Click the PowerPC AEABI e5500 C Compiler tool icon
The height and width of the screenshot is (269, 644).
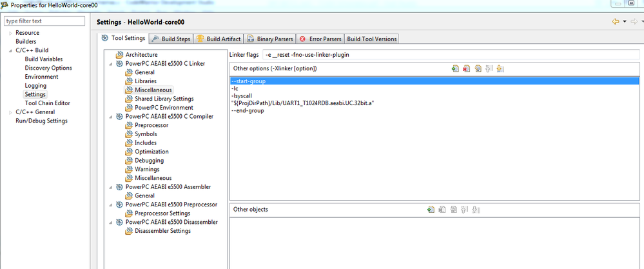pyautogui.click(x=119, y=116)
